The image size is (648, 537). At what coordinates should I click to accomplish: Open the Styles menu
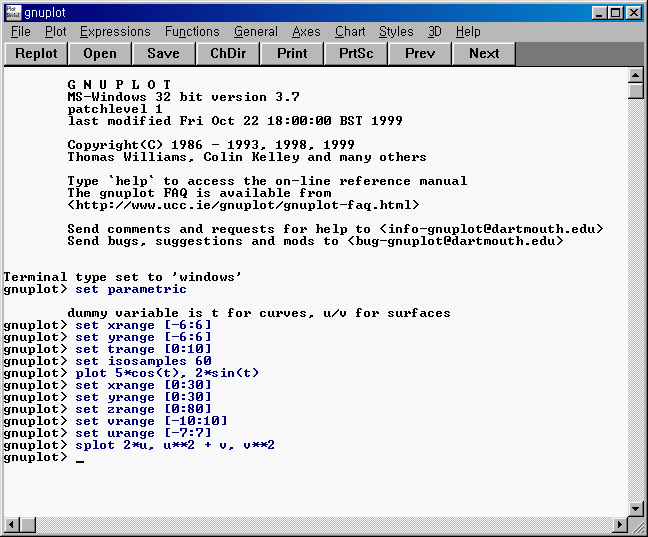click(x=396, y=32)
